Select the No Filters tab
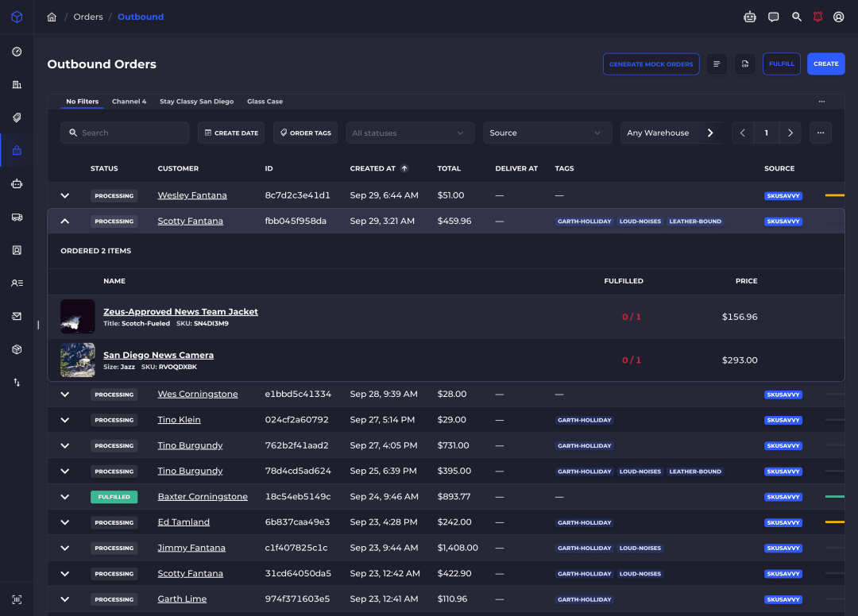Viewport: 858px width, 616px height. [82, 102]
